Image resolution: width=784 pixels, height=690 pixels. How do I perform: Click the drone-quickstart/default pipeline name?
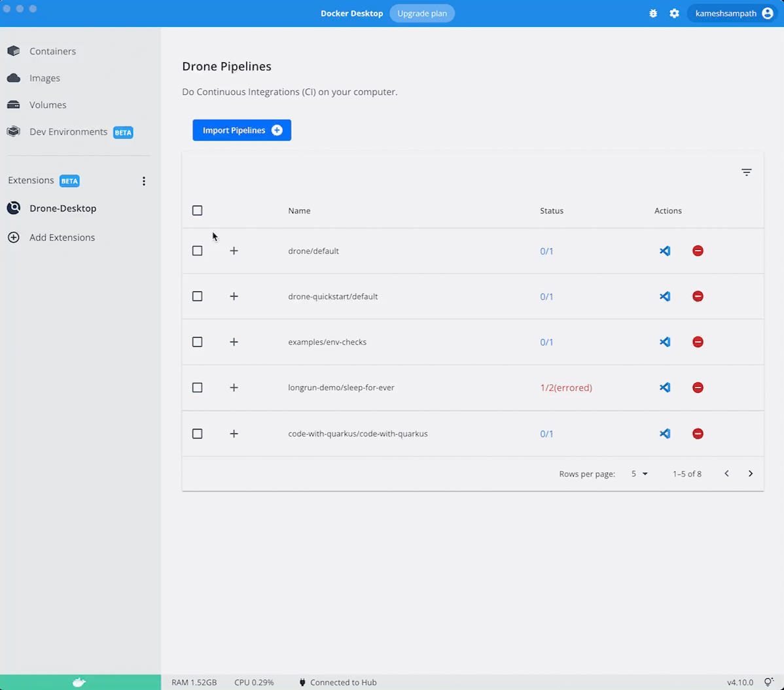tap(333, 297)
